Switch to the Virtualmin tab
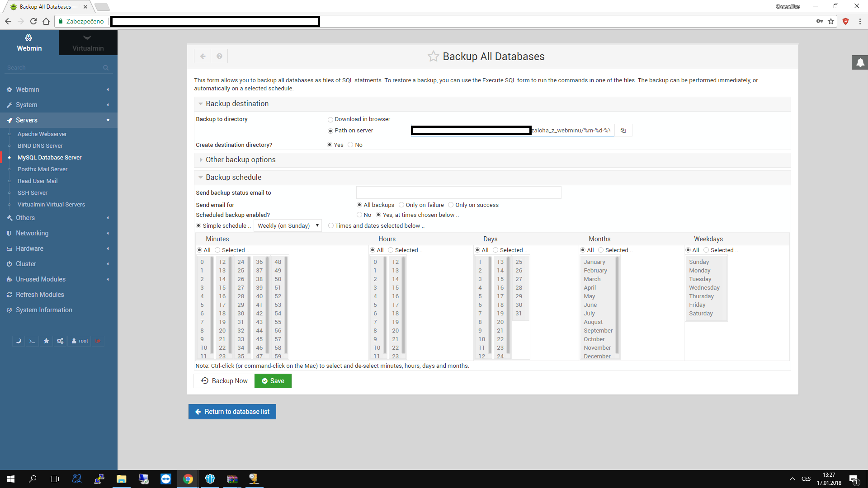This screenshot has height=488, width=868. [88, 43]
